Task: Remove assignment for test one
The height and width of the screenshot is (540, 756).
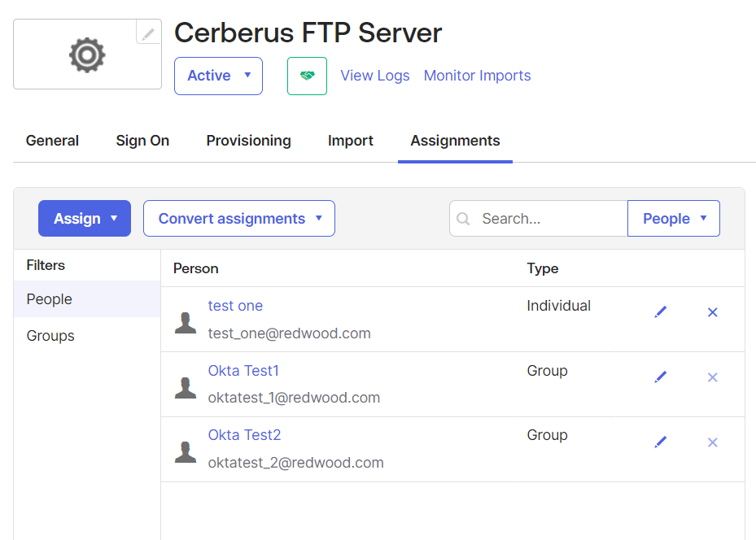Action: coord(713,312)
